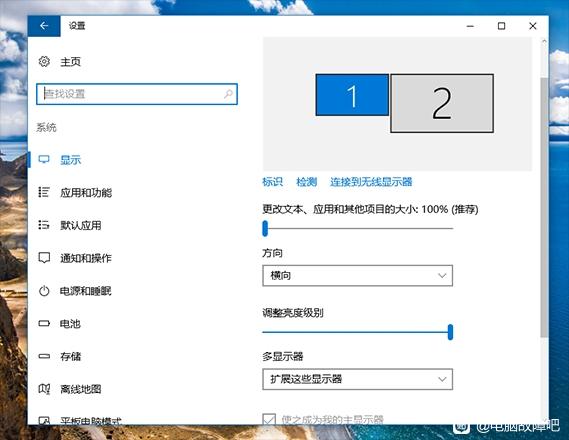Select the 显示 monitor icon
Image resolution: width=569 pixels, height=440 pixels.
44,160
